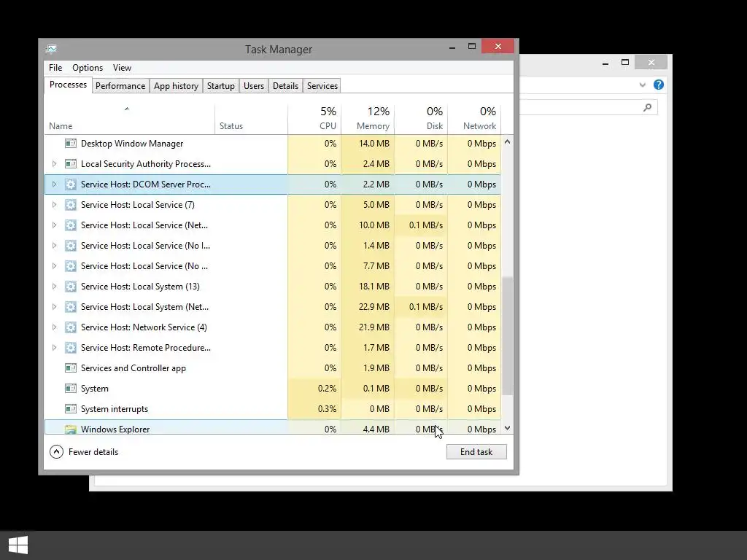Image resolution: width=747 pixels, height=560 pixels.
Task: Click the 18.1 MB memory value
Action: pos(374,286)
